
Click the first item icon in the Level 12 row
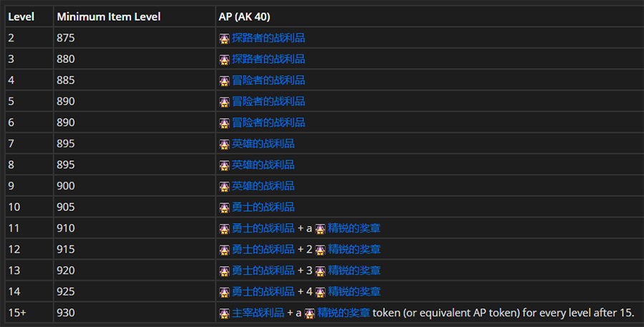(224, 250)
